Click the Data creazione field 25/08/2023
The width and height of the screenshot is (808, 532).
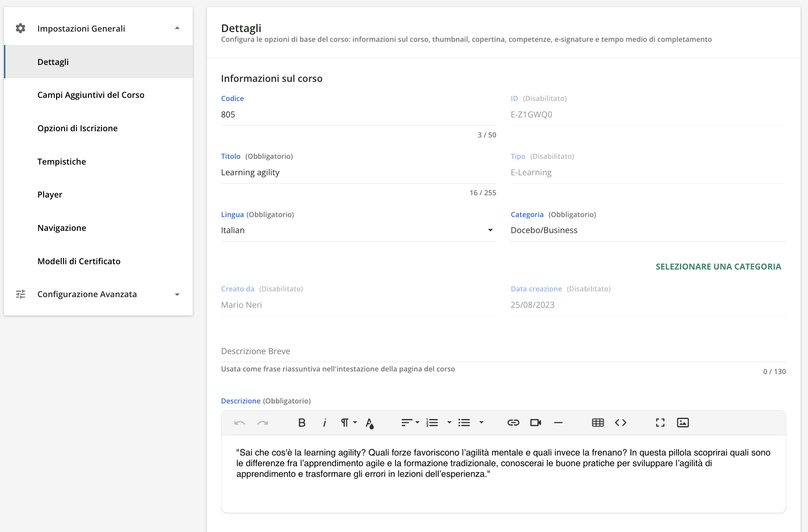point(648,305)
